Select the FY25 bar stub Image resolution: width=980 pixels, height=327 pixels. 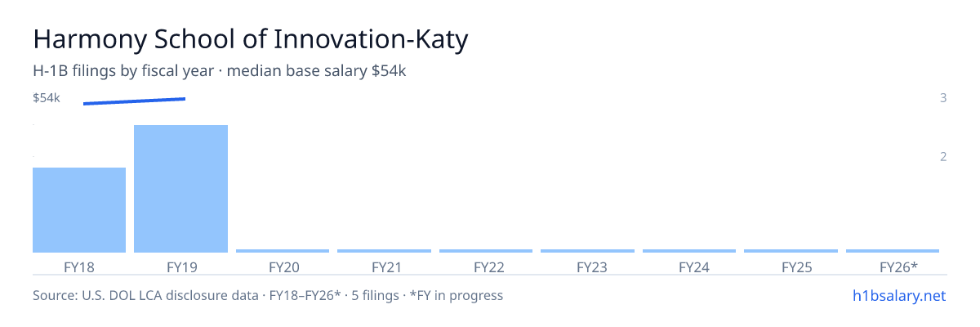pos(791,251)
